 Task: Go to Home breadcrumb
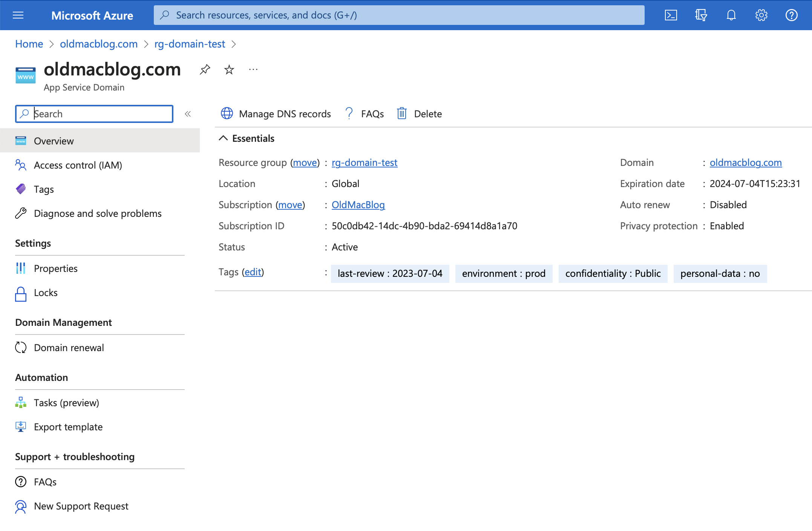click(29, 44)
